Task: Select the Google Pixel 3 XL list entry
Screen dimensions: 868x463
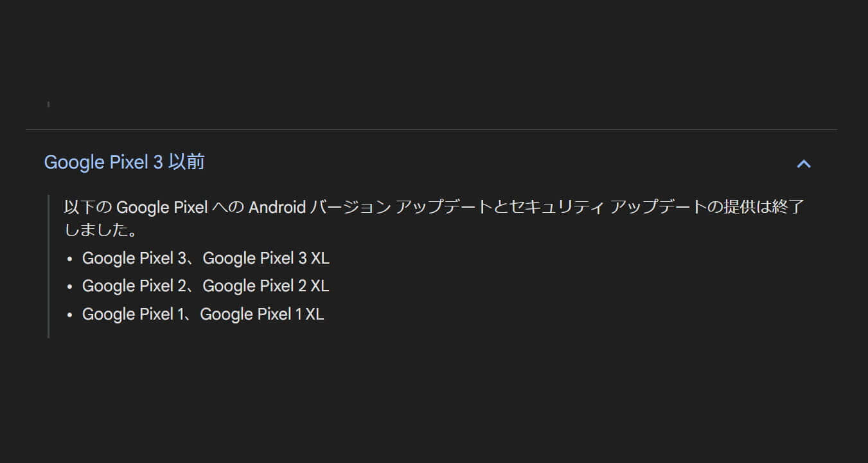Action: click(267, 258)
